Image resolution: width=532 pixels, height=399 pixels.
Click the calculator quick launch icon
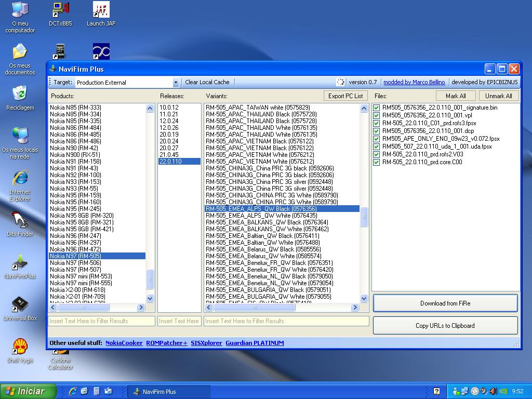[96, 391]
